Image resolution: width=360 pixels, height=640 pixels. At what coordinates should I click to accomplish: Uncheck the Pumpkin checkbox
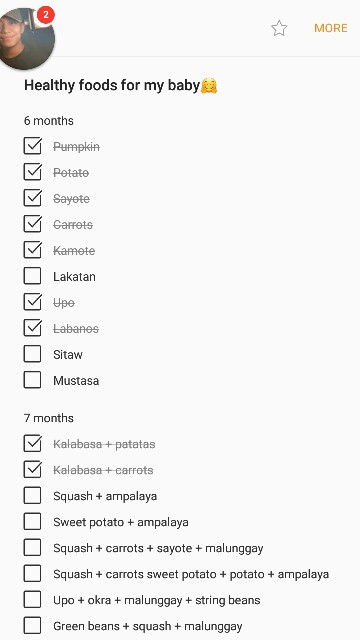33,146
